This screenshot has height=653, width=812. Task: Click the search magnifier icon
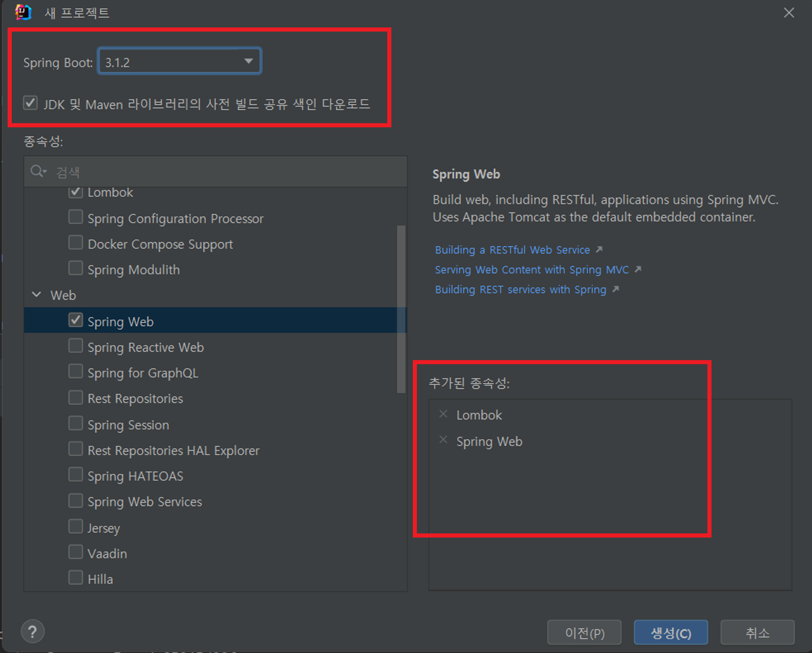(37, 171)
